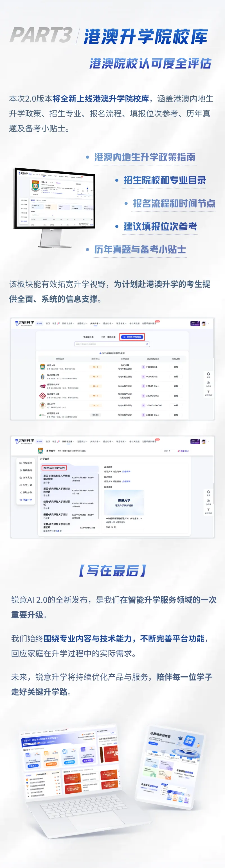
Task: Select 招生计划 in HKU detail sidebar
Action: (26, 485)
